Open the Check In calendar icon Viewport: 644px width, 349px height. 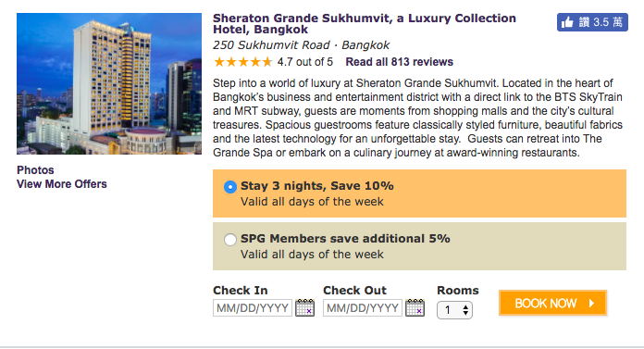pos(304,308)
